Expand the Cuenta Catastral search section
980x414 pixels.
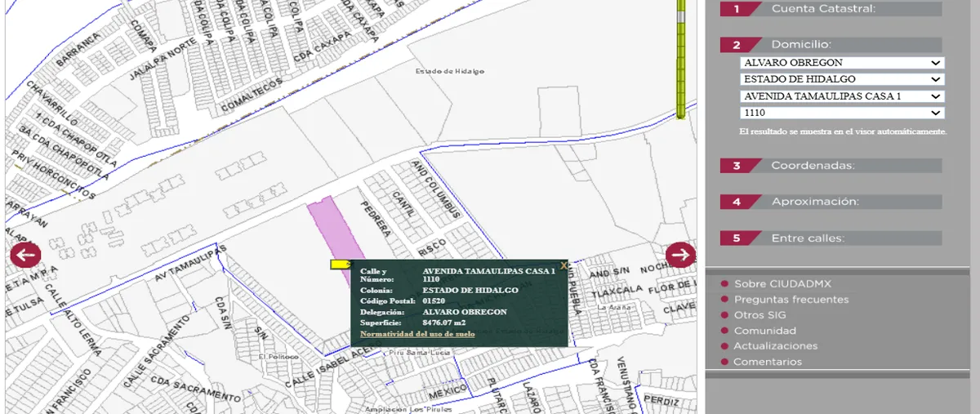[x=831, y=9]
